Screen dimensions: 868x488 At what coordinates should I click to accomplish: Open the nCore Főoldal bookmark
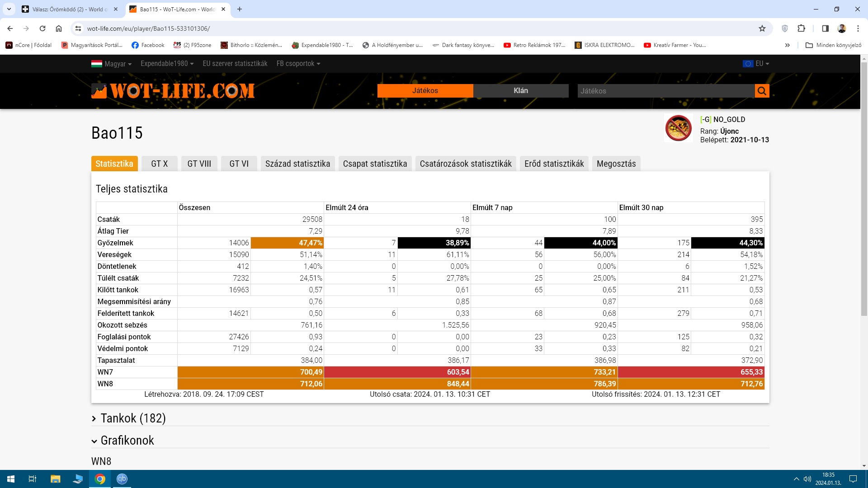[28, 45]
